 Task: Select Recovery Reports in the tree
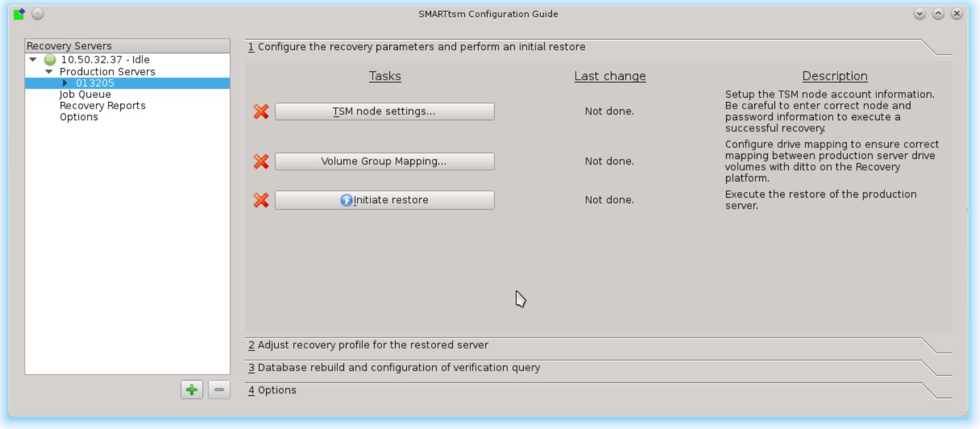[102, 106]
